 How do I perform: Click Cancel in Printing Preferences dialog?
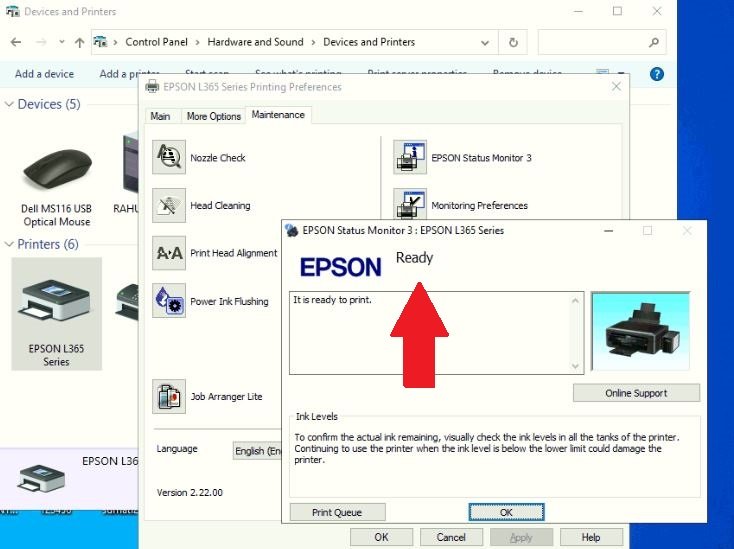pyautogui.click(x=451, y=537)
